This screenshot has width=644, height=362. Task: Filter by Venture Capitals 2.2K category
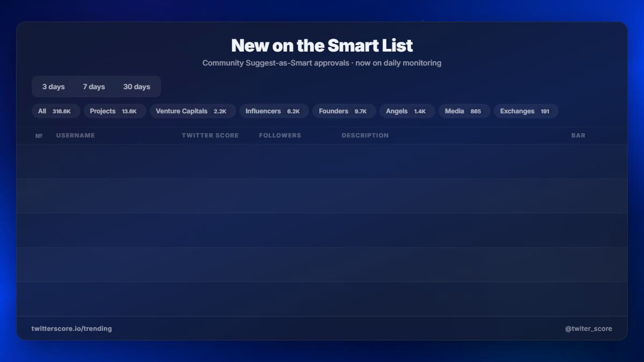[193, 111]
